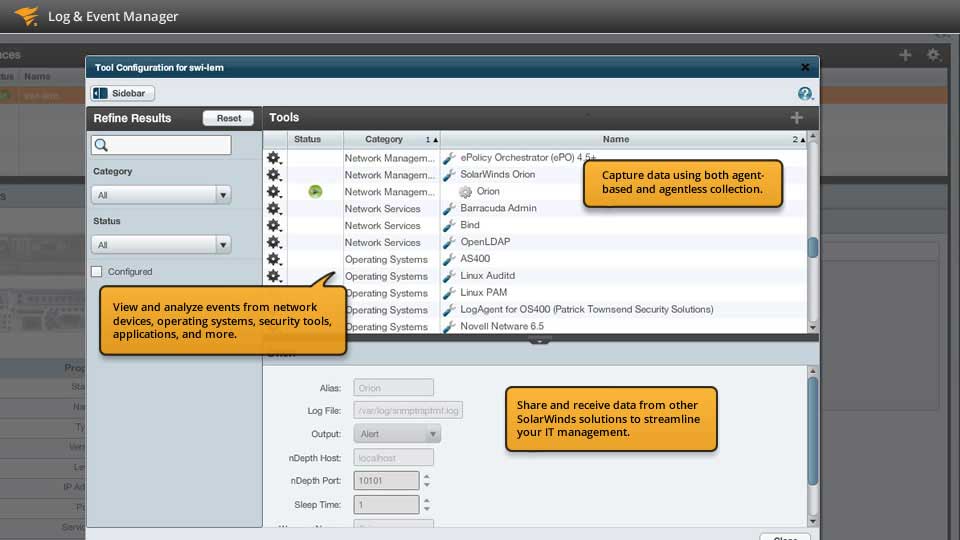Screen dimensions: 960x540
Task: Increase the nDepth Port stepper value
Action: [427, 477]
